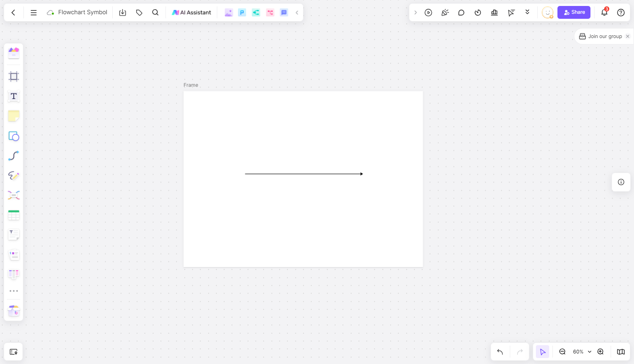Undo the last action
The width and height of the screenshot is (634, 364).
tap(500, 352)
